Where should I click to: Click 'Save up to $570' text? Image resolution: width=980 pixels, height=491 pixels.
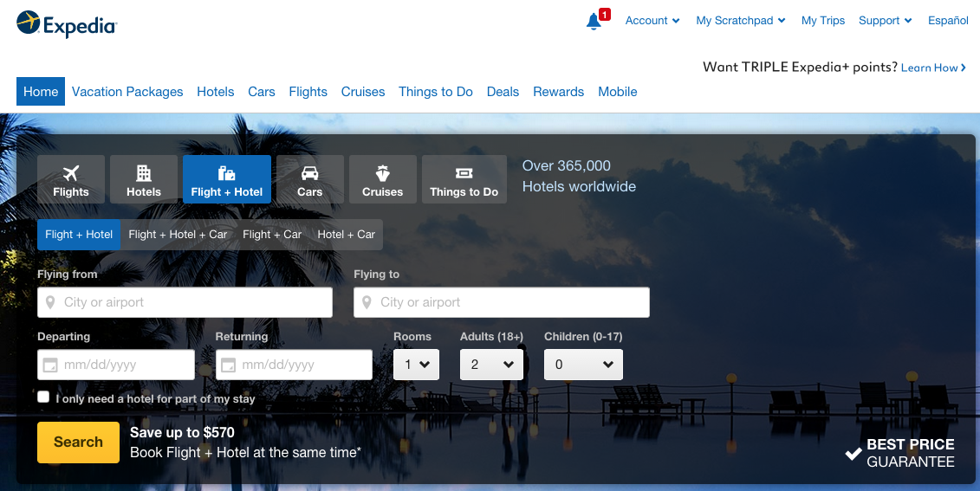[x=183, y=432]
